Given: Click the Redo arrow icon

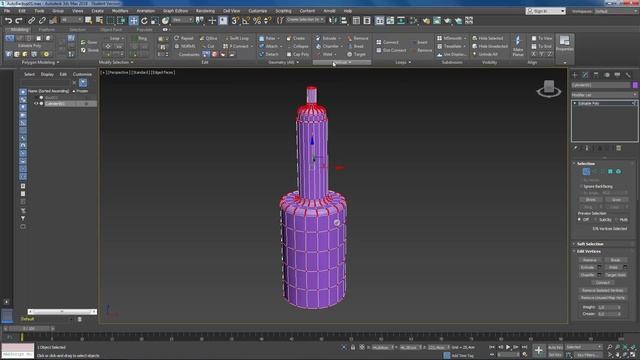Looking at the screenshot, I should coord(19,20).
